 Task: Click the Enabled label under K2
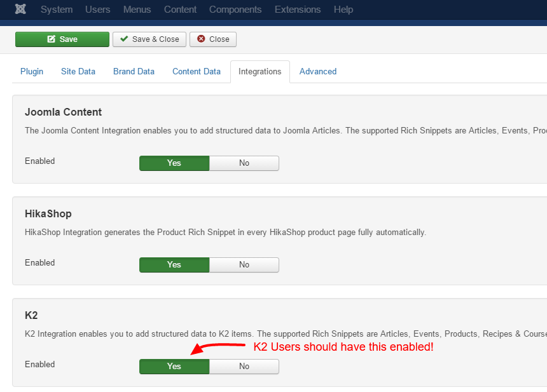(x=40, y=365)
